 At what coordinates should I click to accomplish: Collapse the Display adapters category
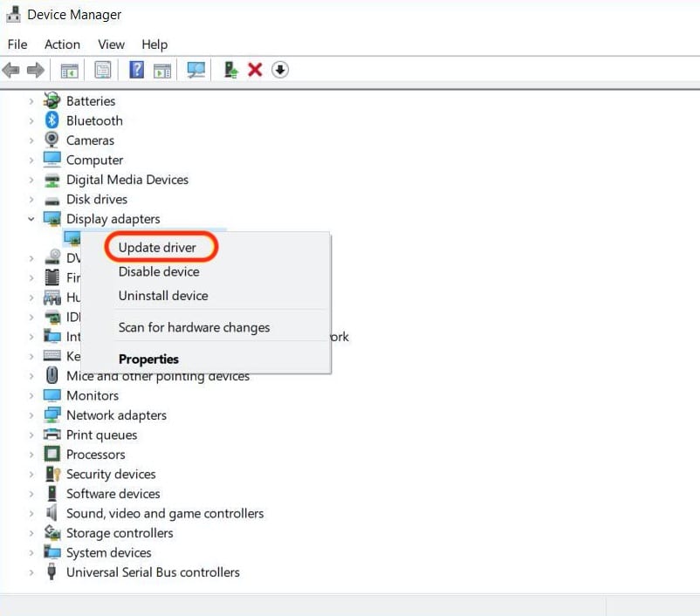click(x=31, y=219)
